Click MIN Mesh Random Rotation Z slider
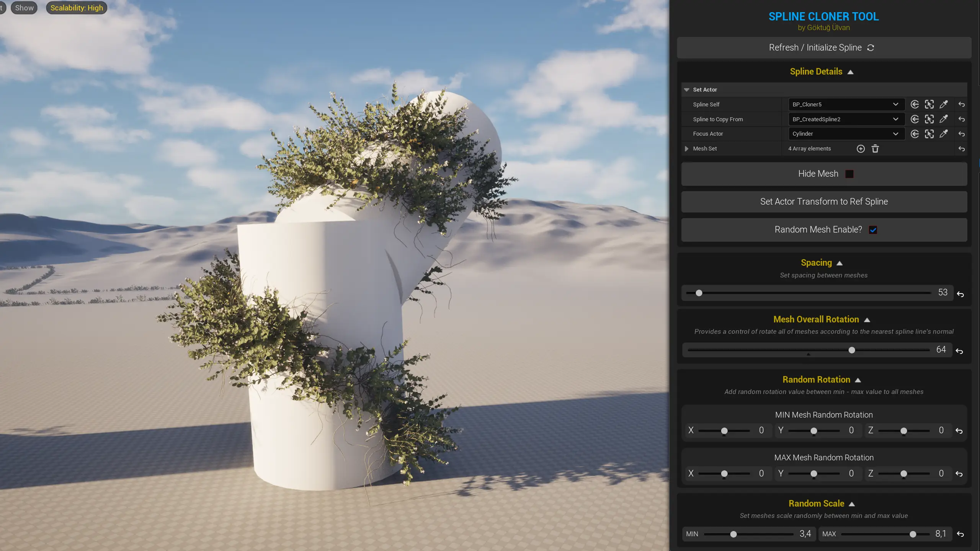The image size is (980, 551). point(904,431)
